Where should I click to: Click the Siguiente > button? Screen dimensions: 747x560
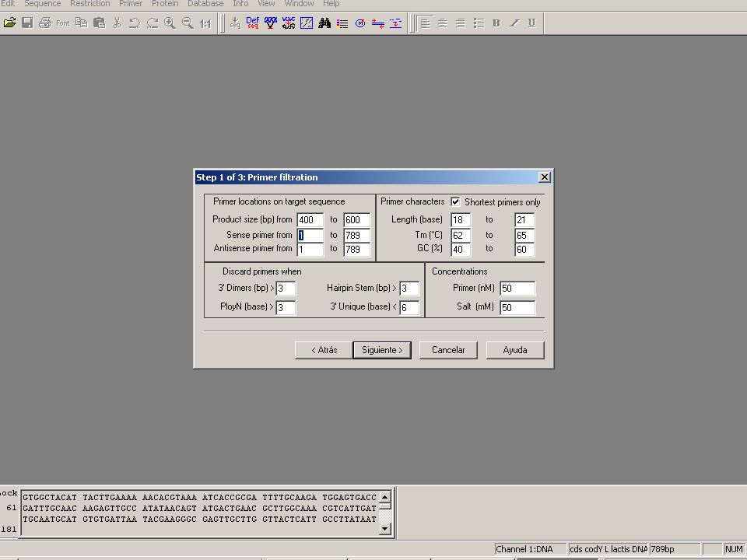[x=382, y=350]
